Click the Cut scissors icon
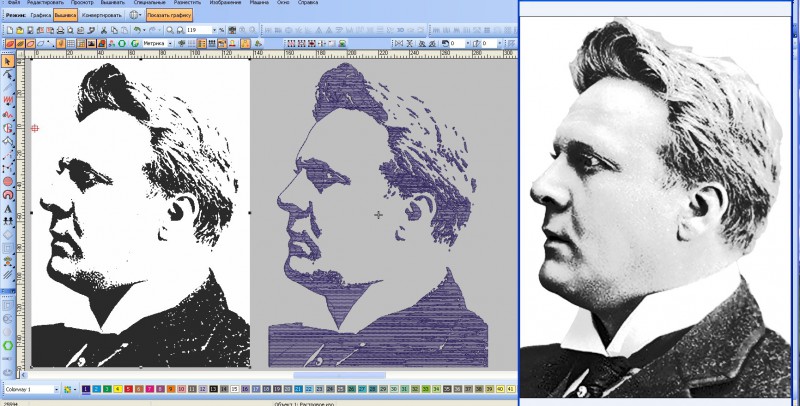Screen dimensions: 800x406 pos(104,31)
